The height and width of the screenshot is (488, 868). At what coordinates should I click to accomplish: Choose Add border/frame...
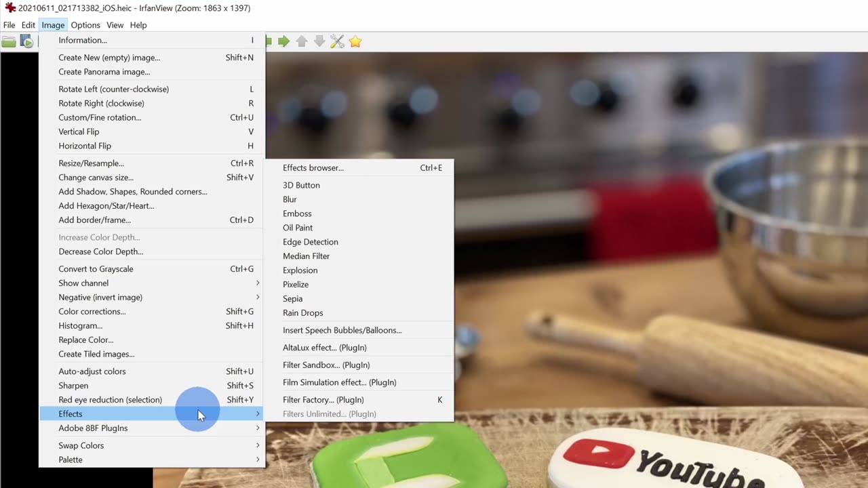click(x=151, y=220)
